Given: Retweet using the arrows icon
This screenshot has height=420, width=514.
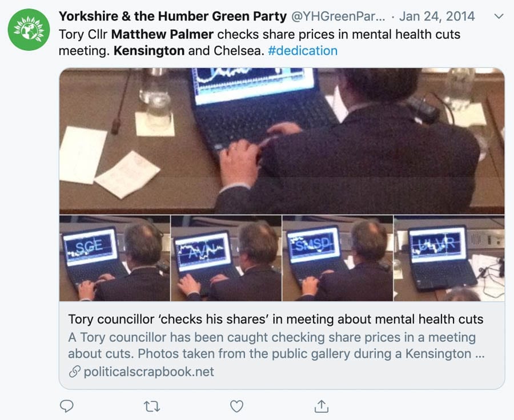Looking at the screenshot, I should pyautogui.click(x=152, y=406).
